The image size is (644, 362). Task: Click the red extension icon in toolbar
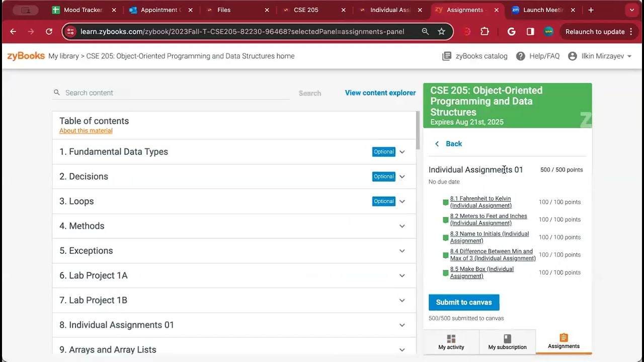click(x=467, y=32)
